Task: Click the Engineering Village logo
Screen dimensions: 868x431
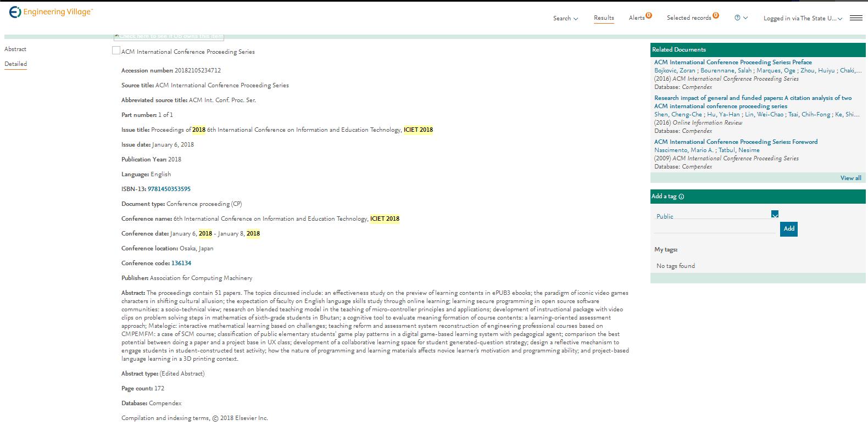Action: pyautogui.click(x=51, y=12)
